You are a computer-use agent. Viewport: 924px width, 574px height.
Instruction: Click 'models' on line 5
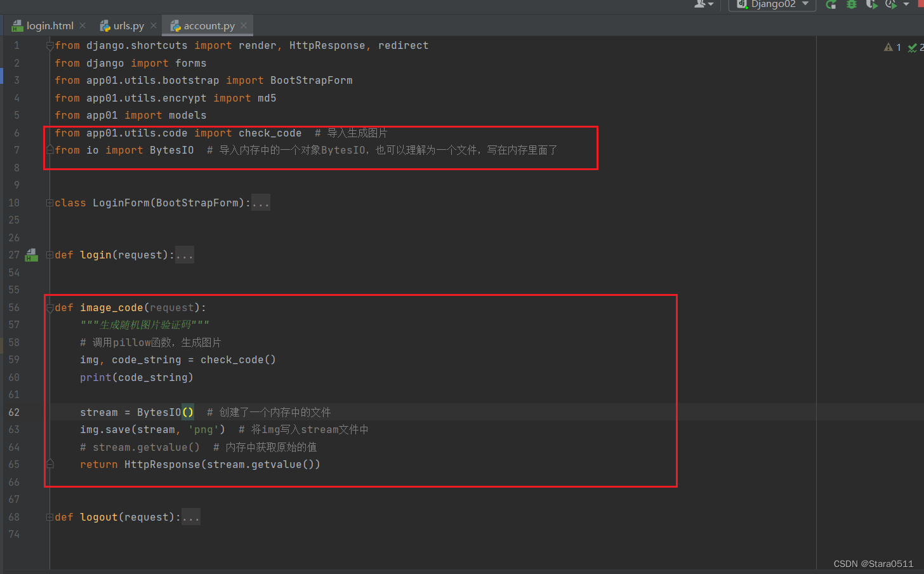pyautogui.click(x=188, y=116)
